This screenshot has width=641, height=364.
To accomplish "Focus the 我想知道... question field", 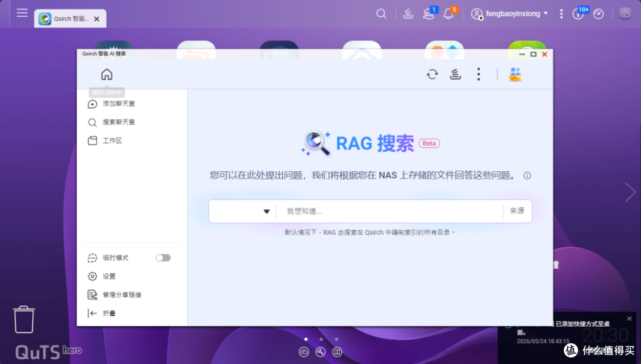I will (389, 211).
